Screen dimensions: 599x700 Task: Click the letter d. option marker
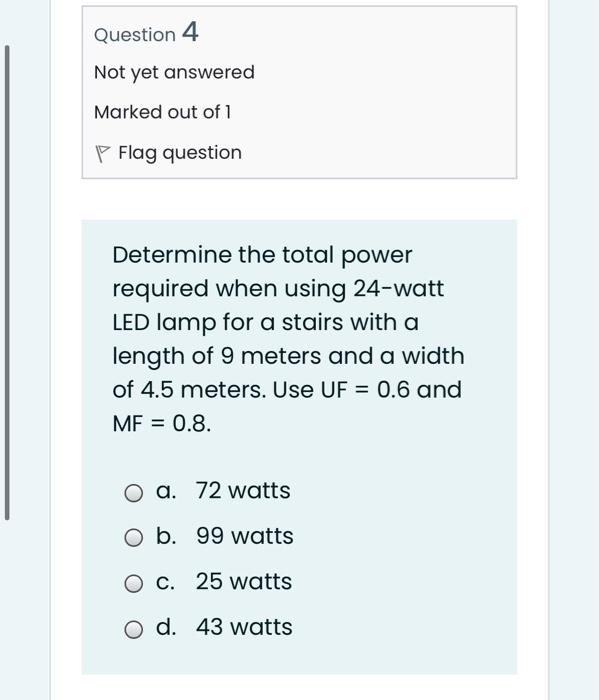(x=166, y=626)
